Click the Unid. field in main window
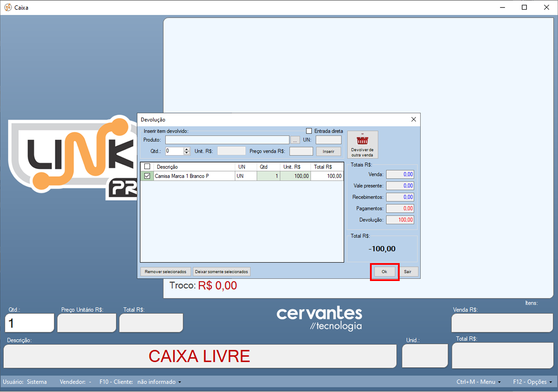Viewport: 558px width, 392px height. tap(425, 356)
